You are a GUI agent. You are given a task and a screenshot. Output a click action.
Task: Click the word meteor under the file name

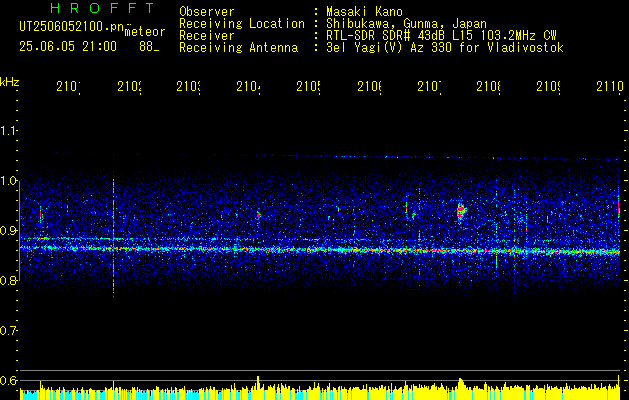click(x=145, y=32)
